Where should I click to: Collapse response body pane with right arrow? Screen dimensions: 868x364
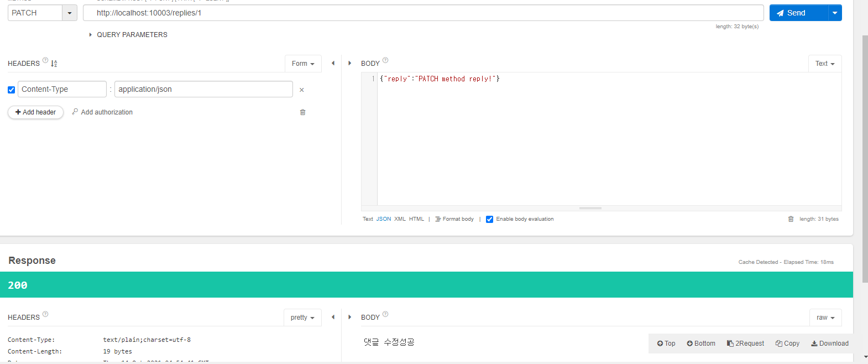pos(349,317)
